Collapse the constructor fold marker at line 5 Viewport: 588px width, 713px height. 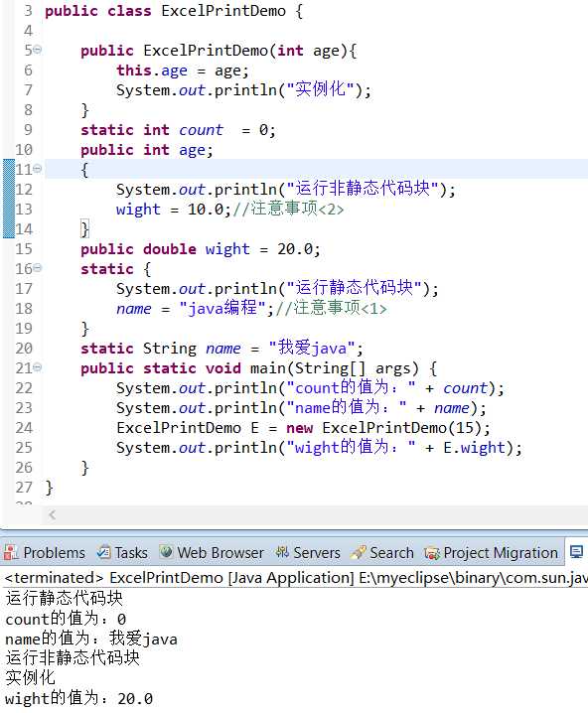point(38,49)
